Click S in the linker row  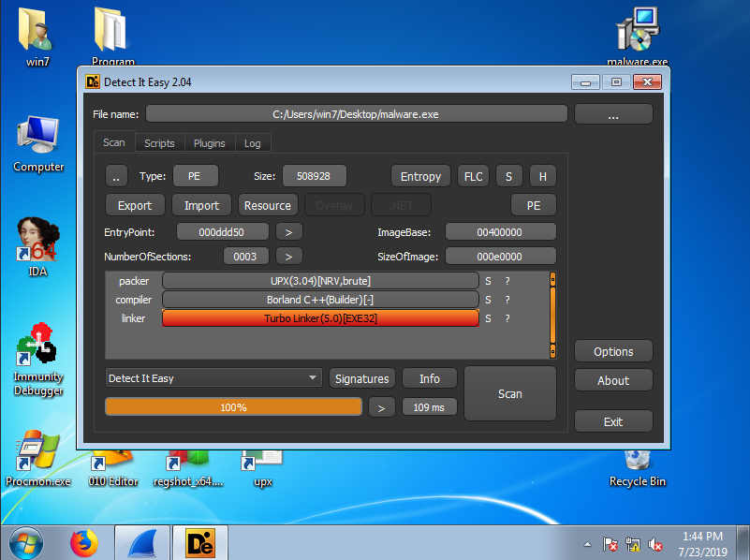point(488,318)
